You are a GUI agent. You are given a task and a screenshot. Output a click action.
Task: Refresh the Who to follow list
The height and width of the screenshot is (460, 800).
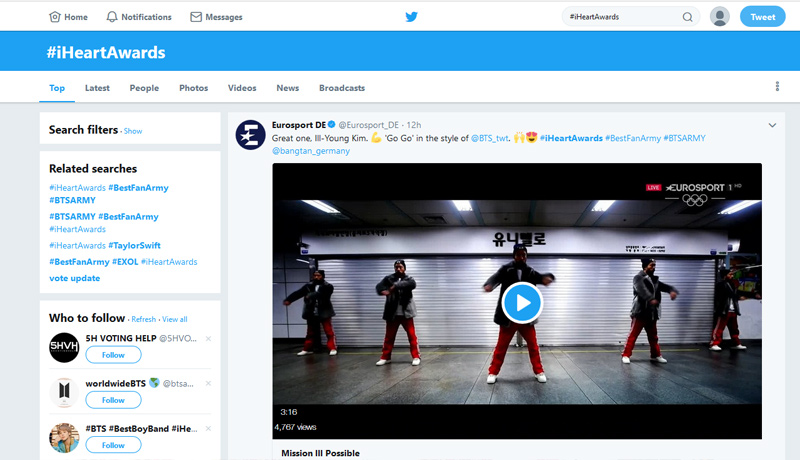tap(143, 319)
